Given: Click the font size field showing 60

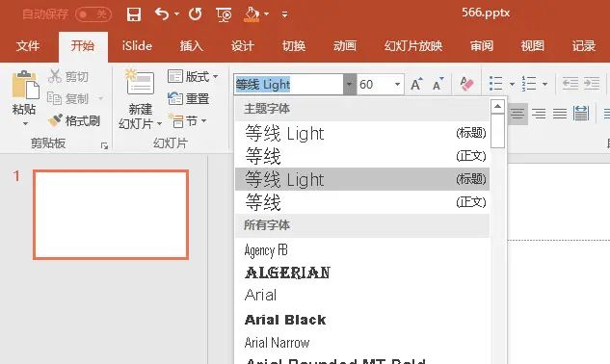Looking at the screenshot, I should (x=374, y=85).
